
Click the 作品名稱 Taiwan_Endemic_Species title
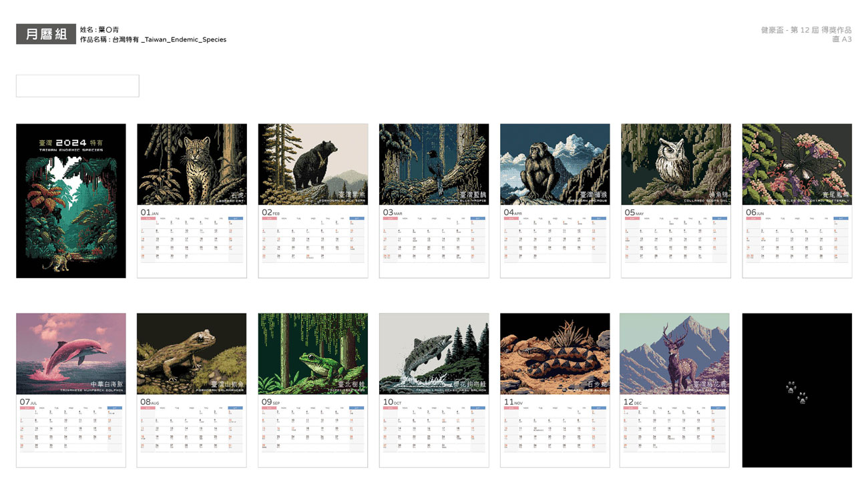coord(153,39)
